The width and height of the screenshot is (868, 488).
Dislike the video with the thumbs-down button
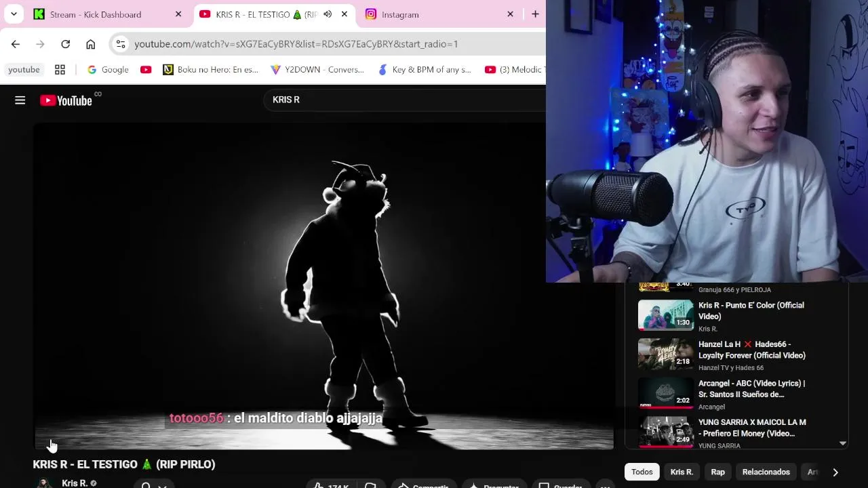tap(370, 485)
